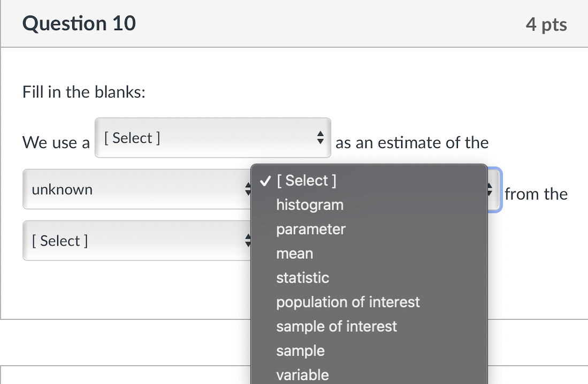Choose sample of interest from the list

click(x=336, y=326)
